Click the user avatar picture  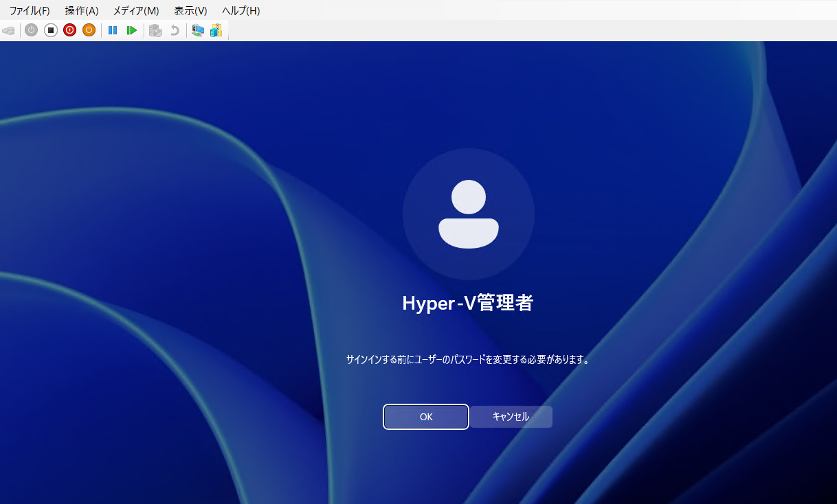coord(469,214)
